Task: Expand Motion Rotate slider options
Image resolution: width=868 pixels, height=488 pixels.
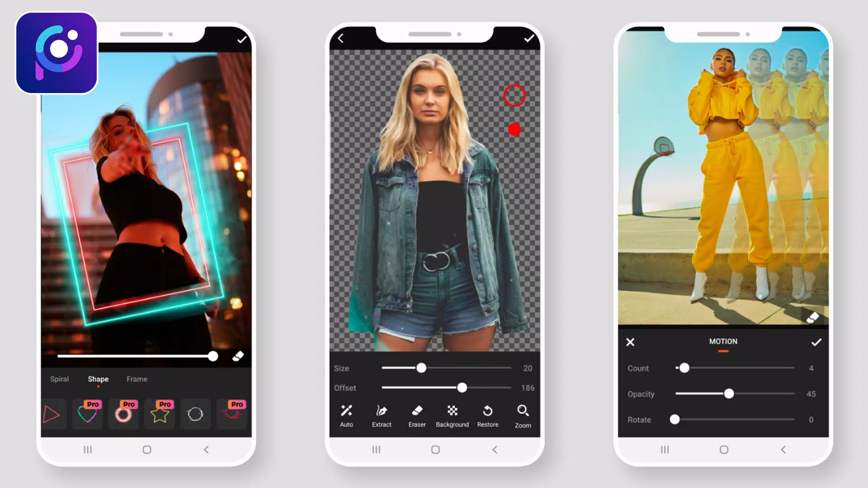Action: (674, 419)
